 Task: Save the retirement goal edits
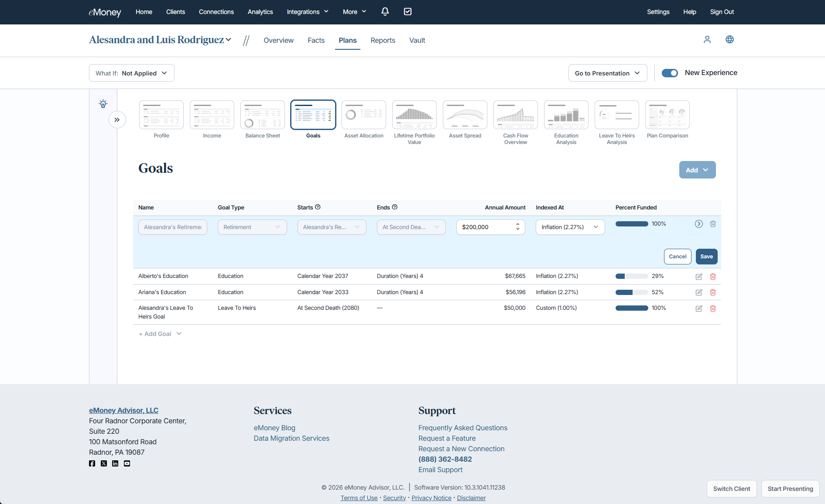[706, 257]
